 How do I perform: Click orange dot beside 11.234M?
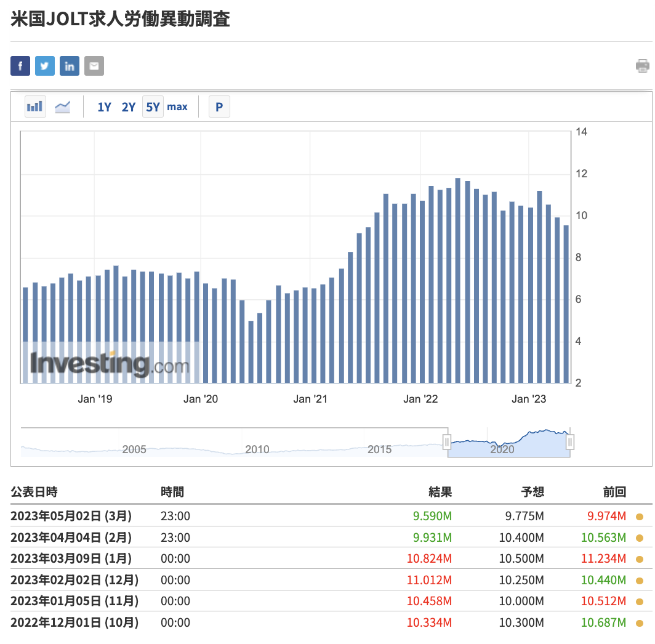[639, 559]
